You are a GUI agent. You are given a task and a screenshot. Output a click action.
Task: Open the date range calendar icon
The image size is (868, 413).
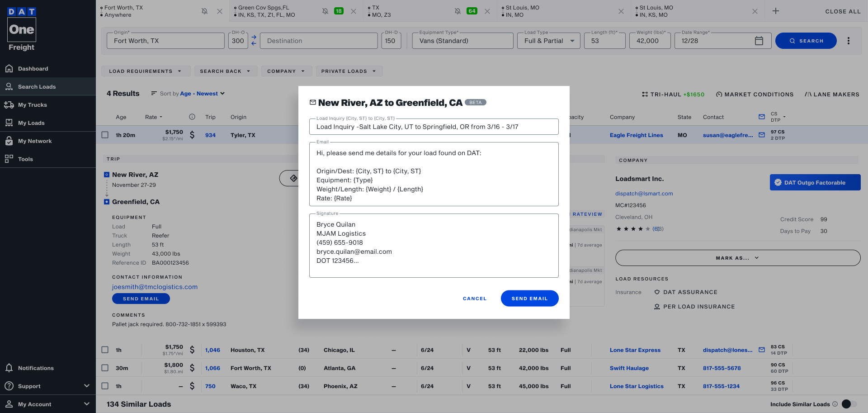[759, 41]
